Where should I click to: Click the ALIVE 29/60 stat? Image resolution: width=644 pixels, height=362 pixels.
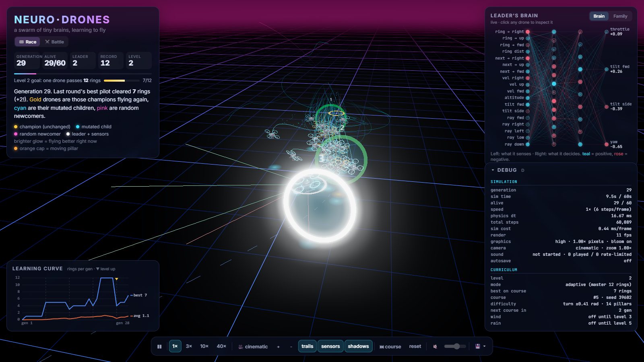[x=55, y=61]
